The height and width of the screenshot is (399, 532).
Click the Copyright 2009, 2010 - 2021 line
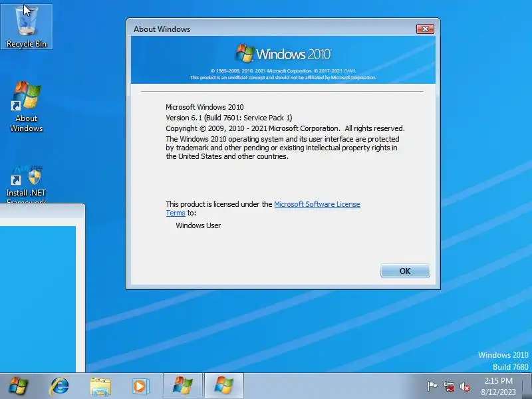(285, 128)
